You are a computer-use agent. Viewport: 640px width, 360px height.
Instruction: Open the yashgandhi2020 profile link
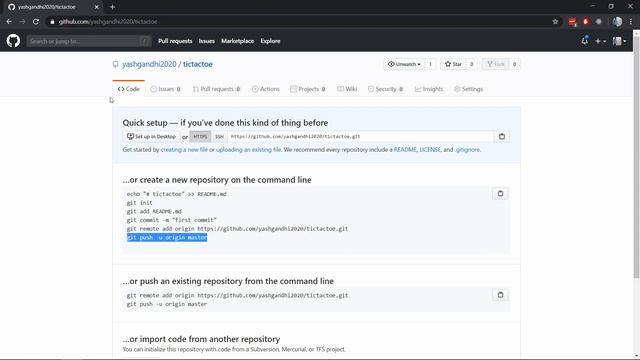point(149,64)
